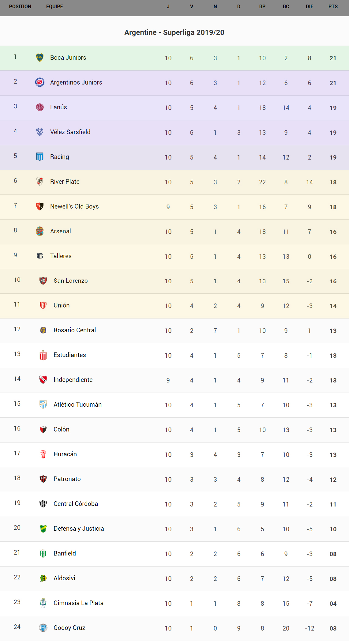
Task: Open the Lanús team link
Action: (58, 107)
